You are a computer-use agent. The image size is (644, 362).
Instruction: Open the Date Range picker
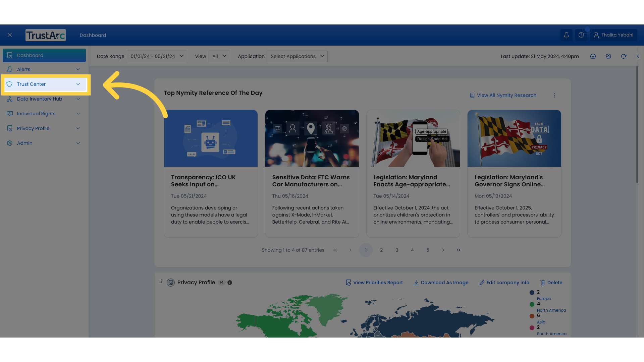pos(157,56)
